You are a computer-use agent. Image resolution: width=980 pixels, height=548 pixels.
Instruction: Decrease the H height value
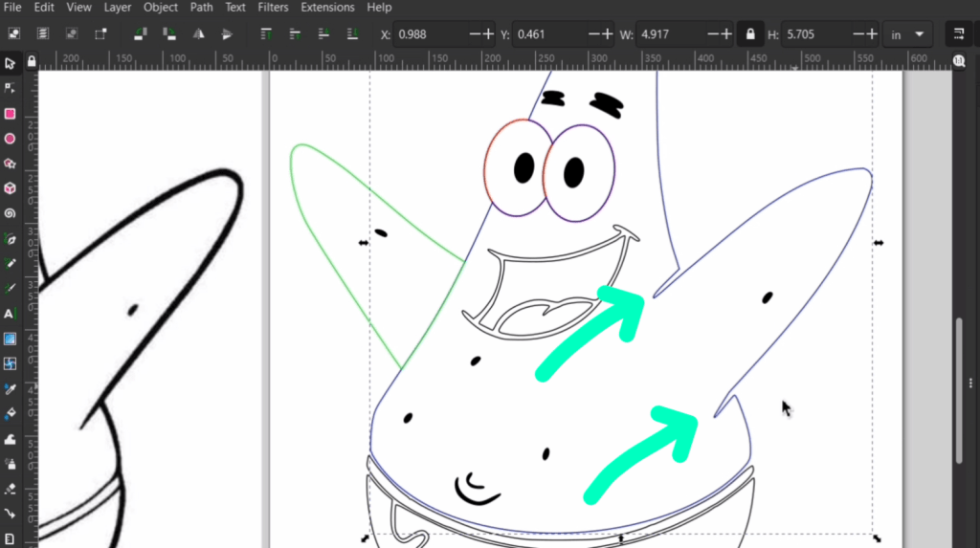coord(857,34)
